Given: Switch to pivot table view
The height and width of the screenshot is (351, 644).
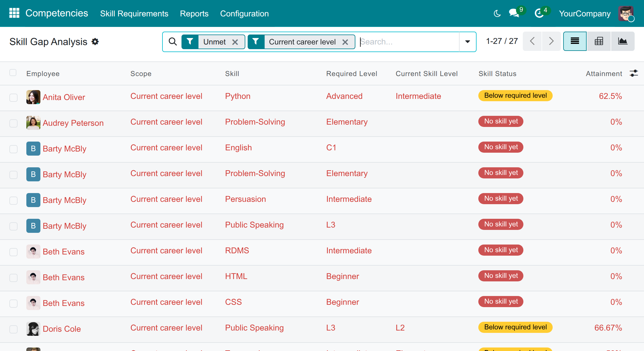Looking at the screenshot, I should click(x=599, y=41).
